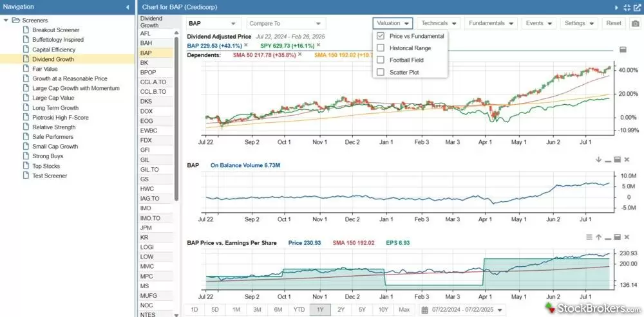Select the 3M time range
This screenshot has width=644, height=317.
(x=257, y=310)
